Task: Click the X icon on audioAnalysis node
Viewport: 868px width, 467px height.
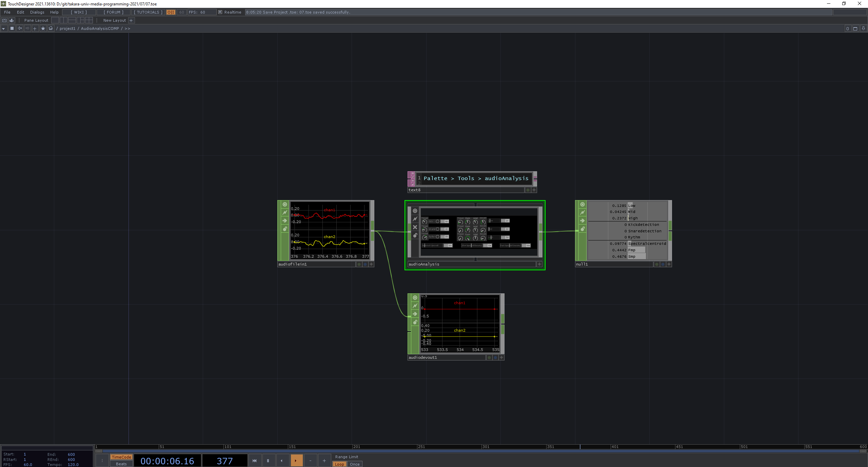Action: pos(415,227)
